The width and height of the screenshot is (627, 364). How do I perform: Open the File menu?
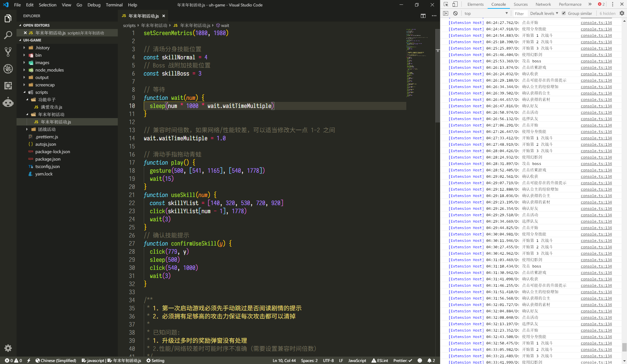pyautogui.click(x=17, y=5)
